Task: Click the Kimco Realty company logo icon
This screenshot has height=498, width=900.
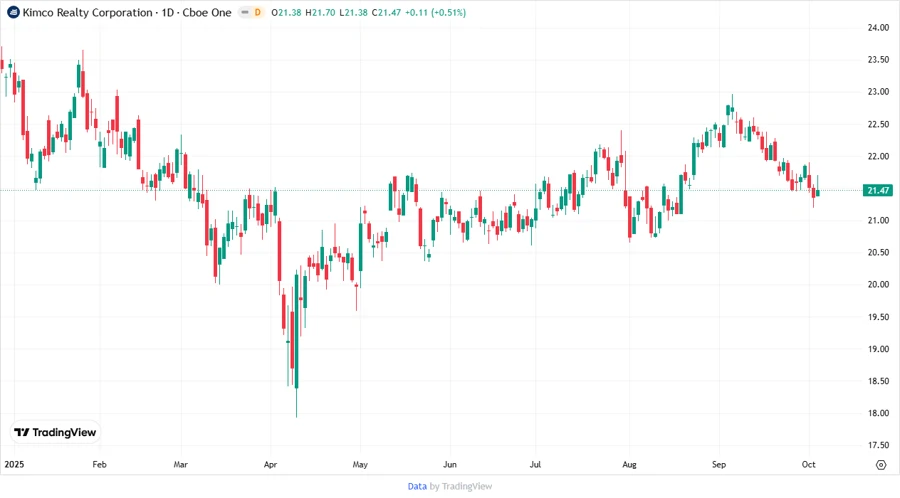Action: pos(13,12)
